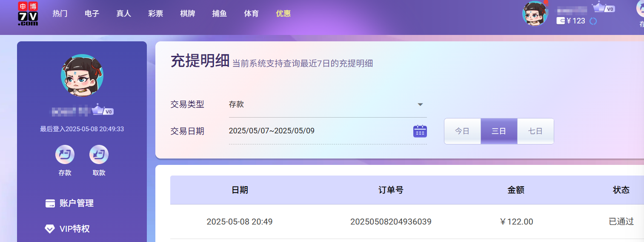644x242 pixels.
Task: Go to the 体育 sports menu
Action: (251, 14)
